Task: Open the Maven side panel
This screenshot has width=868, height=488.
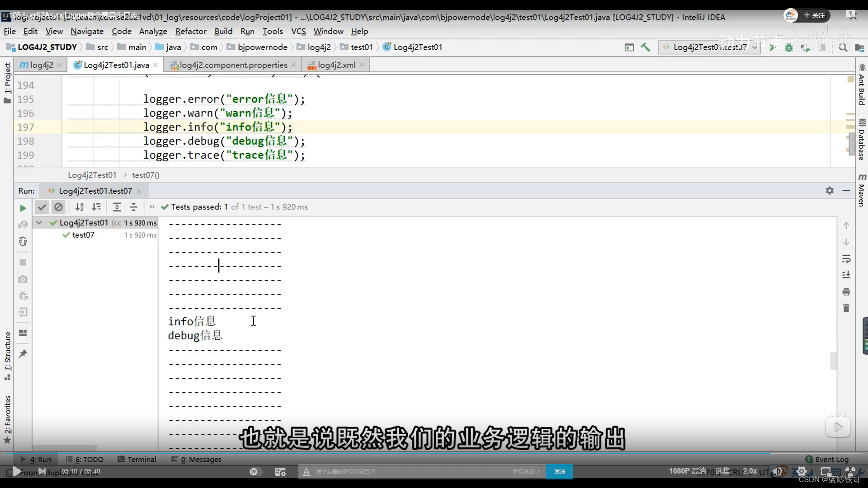Action: (x=862, y=191)
